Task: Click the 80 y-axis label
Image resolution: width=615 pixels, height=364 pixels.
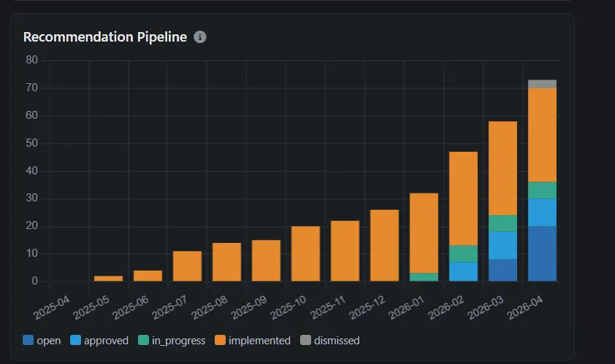Action: point(31,60)
